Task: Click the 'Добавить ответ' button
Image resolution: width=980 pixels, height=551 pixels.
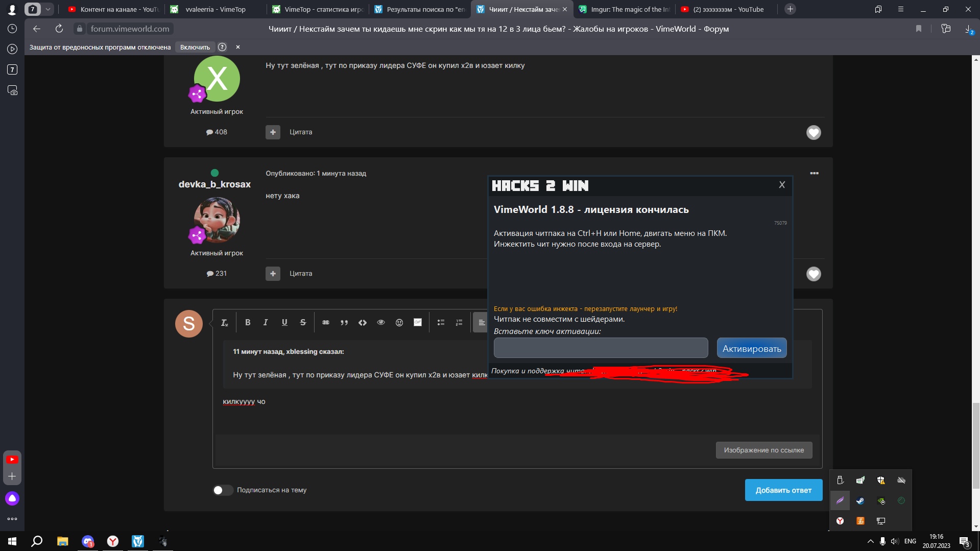Action: (x=783, y=490)
